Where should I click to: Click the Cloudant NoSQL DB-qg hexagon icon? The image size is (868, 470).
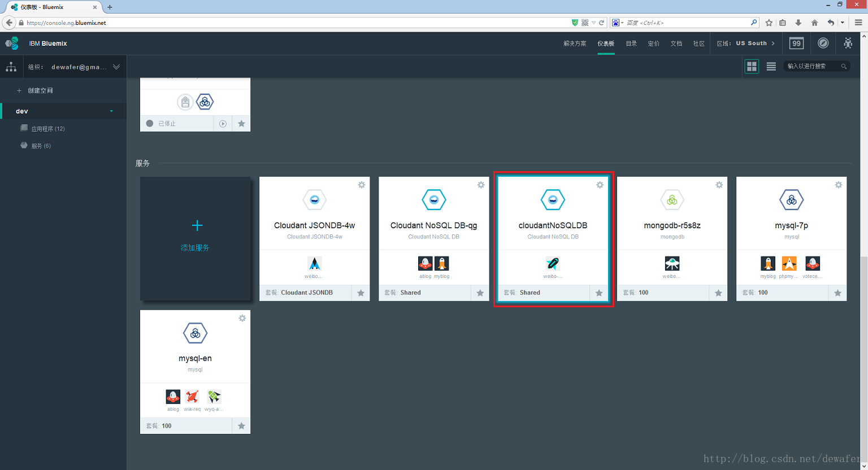coord(434,199)
